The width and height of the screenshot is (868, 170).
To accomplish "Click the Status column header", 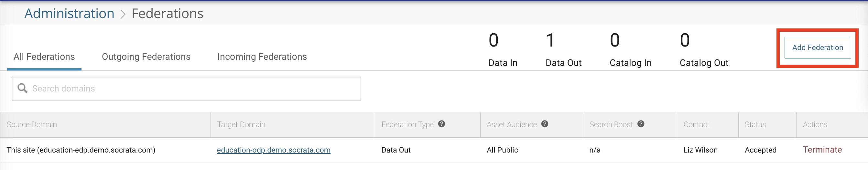I will (x=755, y=124).
